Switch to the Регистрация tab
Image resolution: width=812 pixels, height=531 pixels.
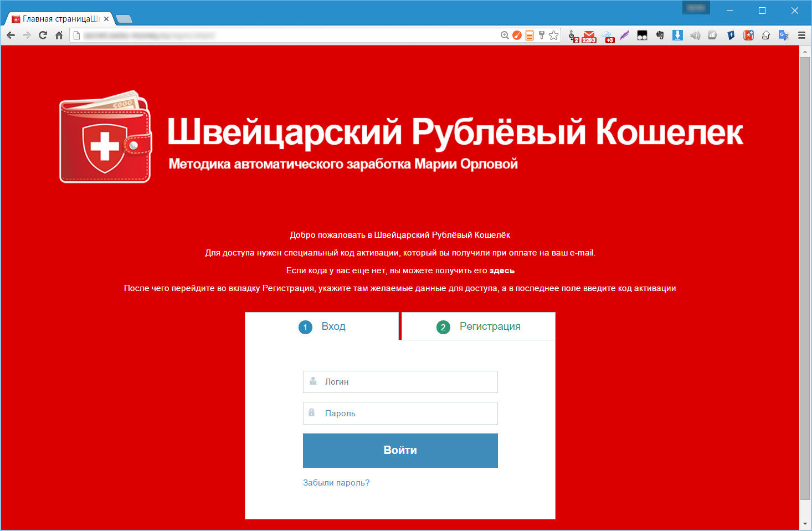[x=478, y=326]
